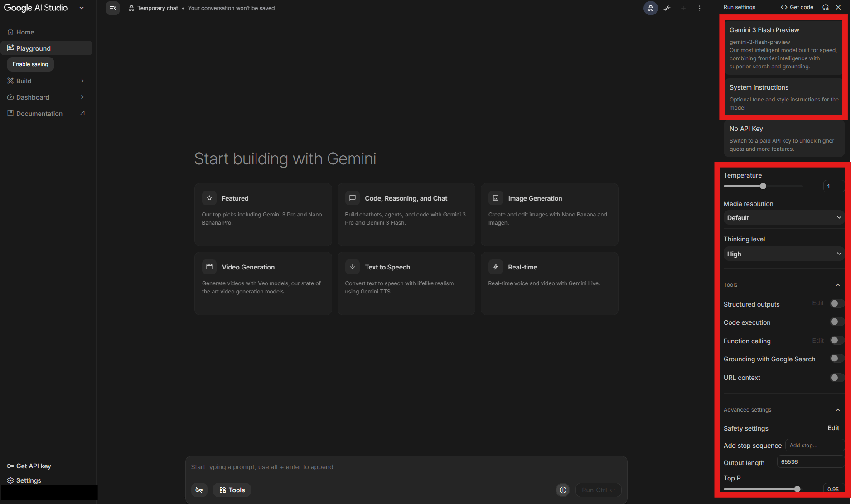
Task: Open the three-dot more options menu
Action: point(700,8)
